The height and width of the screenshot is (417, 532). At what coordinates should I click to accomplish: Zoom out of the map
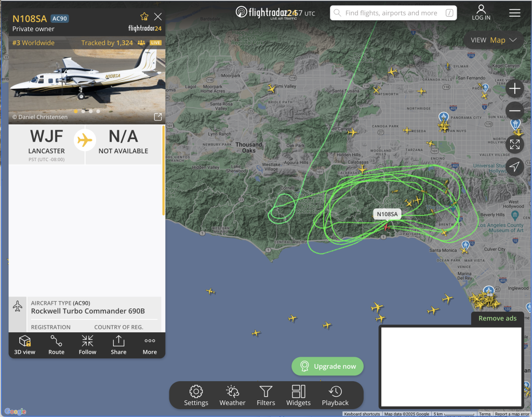point(515,111)
